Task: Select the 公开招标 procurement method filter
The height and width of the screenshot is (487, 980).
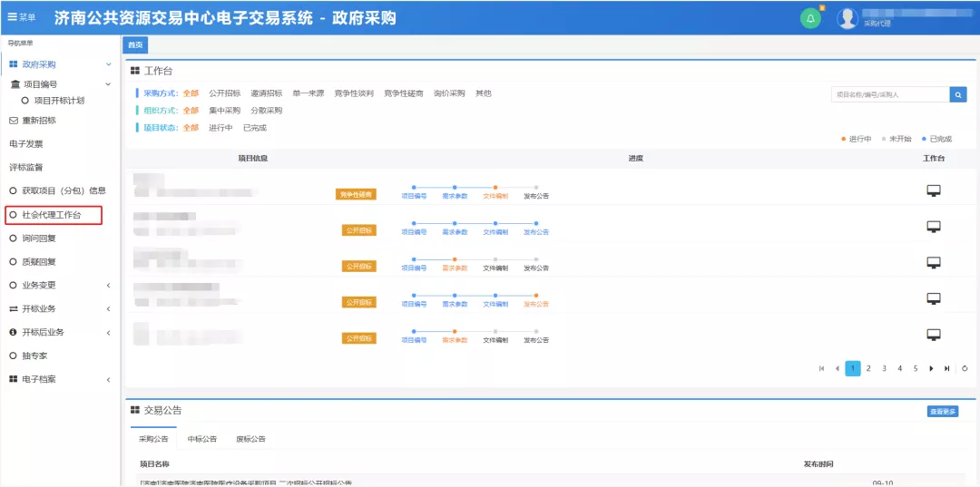Action: coord(224,93)
